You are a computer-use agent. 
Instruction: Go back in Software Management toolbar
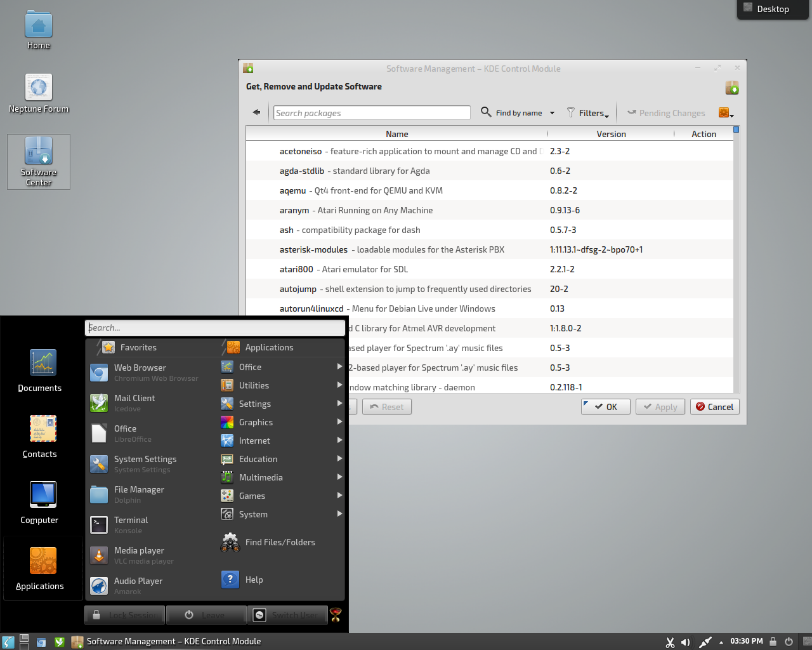(256, 112)
